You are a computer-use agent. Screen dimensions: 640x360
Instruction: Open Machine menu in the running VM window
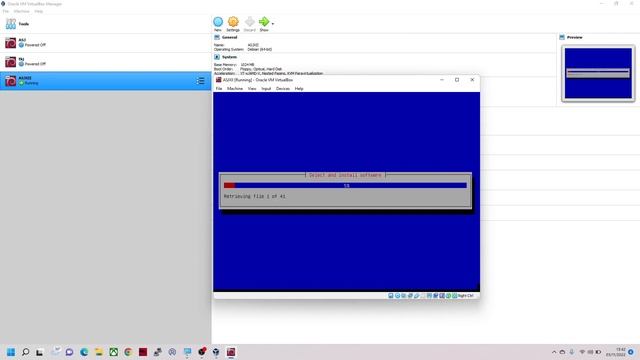pyautogui.click(x=235, y=89)
